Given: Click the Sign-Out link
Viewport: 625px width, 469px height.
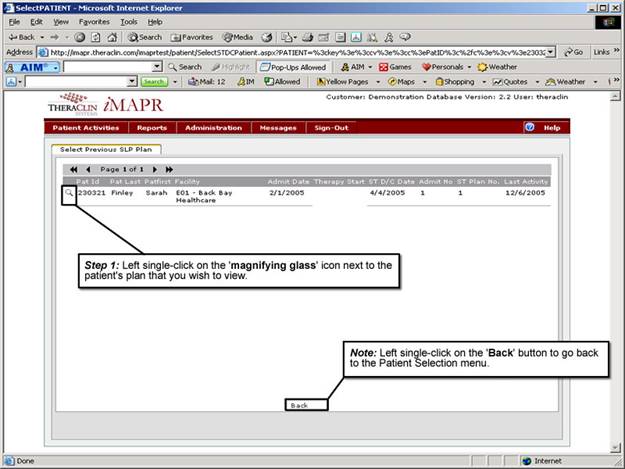Looking at the screenshot, I should (x=331, y=128).
